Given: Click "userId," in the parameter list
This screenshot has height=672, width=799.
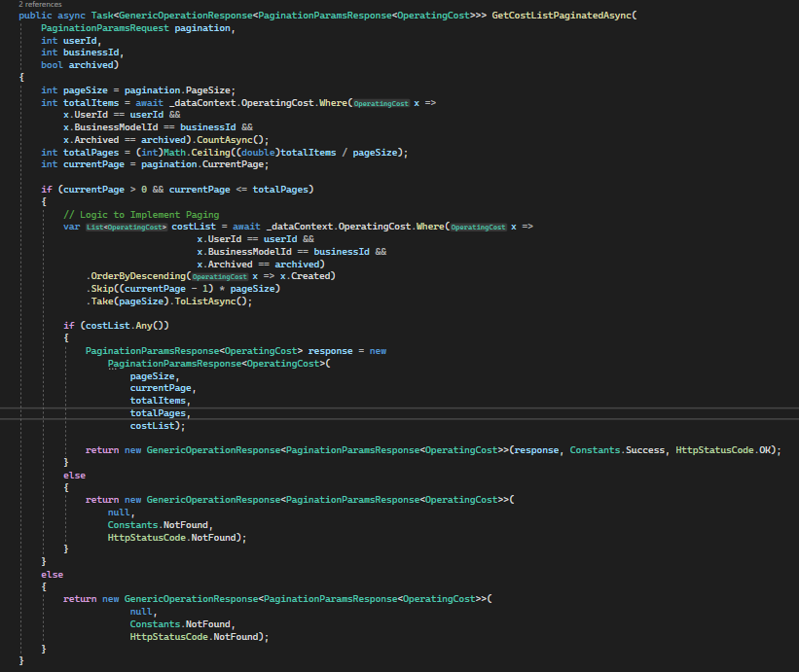Looking at the screenshot, I should pos(83,40).
